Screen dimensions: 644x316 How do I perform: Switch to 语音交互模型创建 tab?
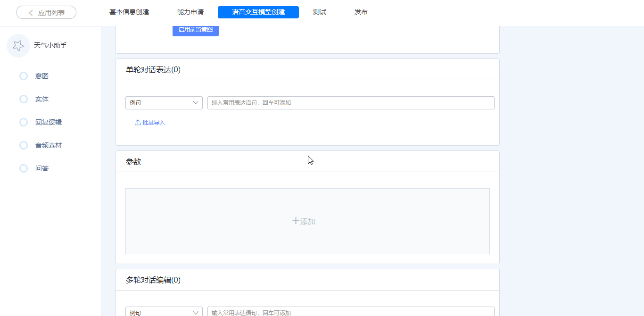258,12
